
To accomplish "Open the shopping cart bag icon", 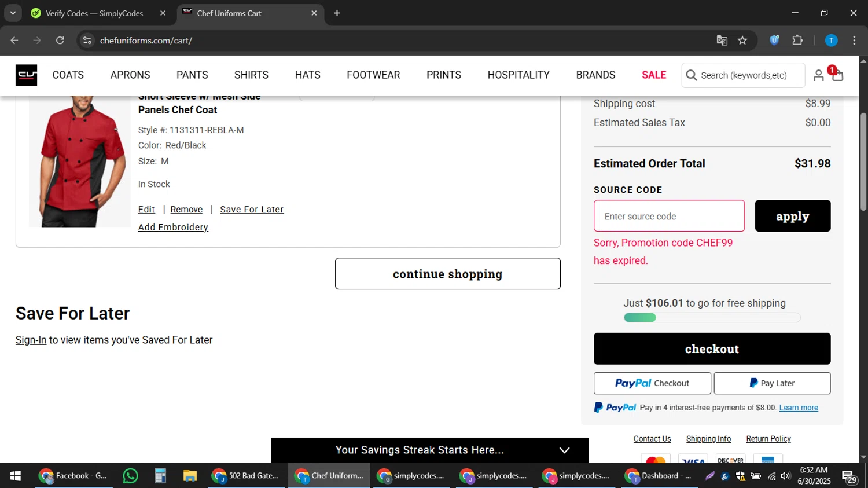I will point(837,75).
